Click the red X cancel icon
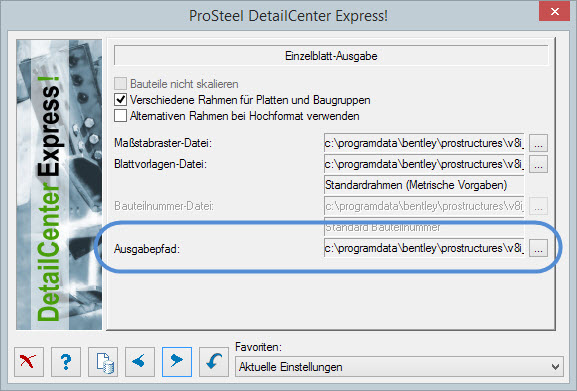577x391 pixels. (x=29, y=362)
